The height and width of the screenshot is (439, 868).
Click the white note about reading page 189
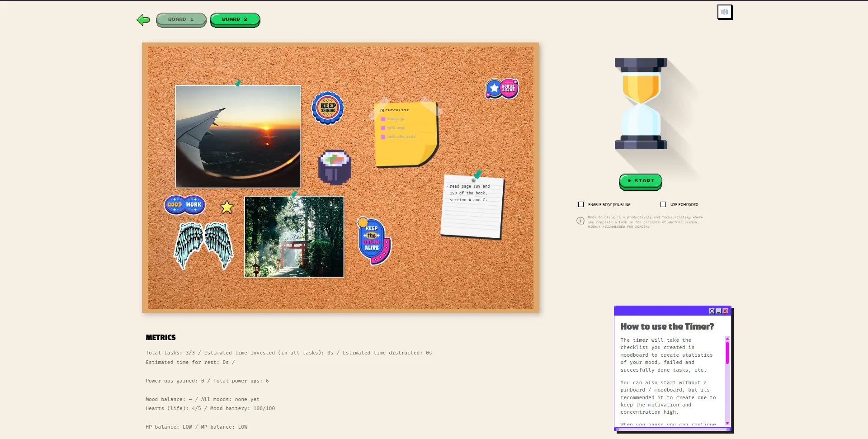pos(472,207)
